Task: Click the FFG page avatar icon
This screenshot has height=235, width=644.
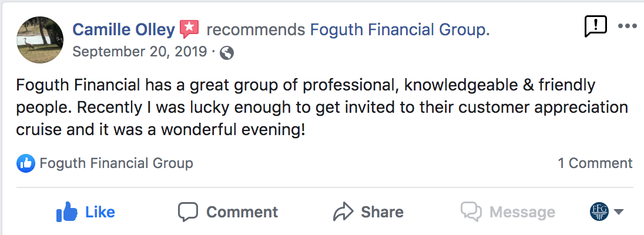Action: coord(599,211)
